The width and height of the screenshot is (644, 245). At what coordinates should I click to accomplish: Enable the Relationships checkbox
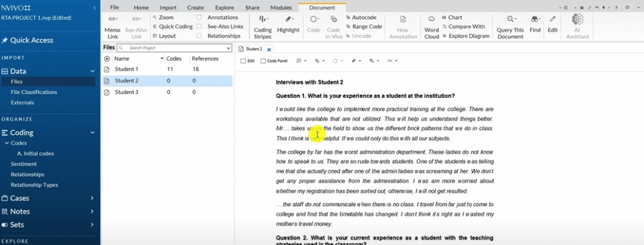199,36
